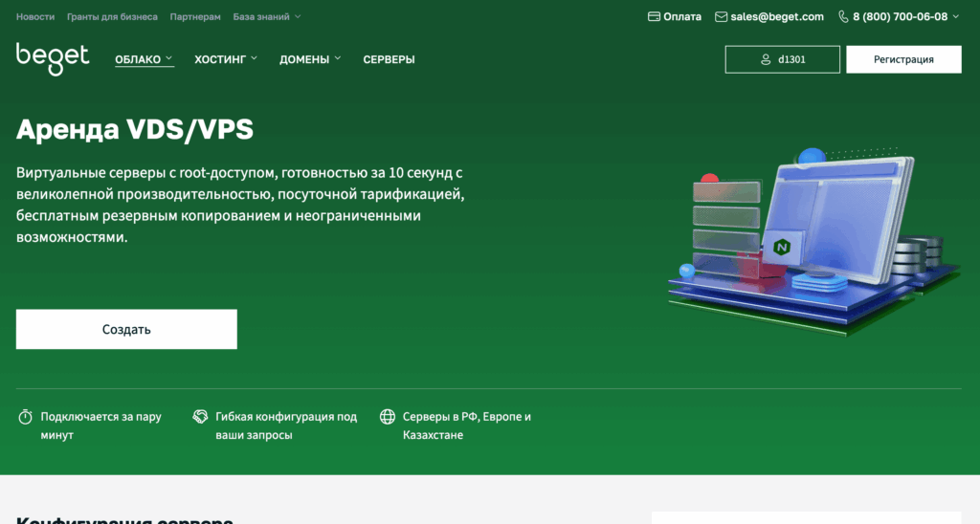Go to the СЕРВЕРЫ menu item

pos(389,59)
